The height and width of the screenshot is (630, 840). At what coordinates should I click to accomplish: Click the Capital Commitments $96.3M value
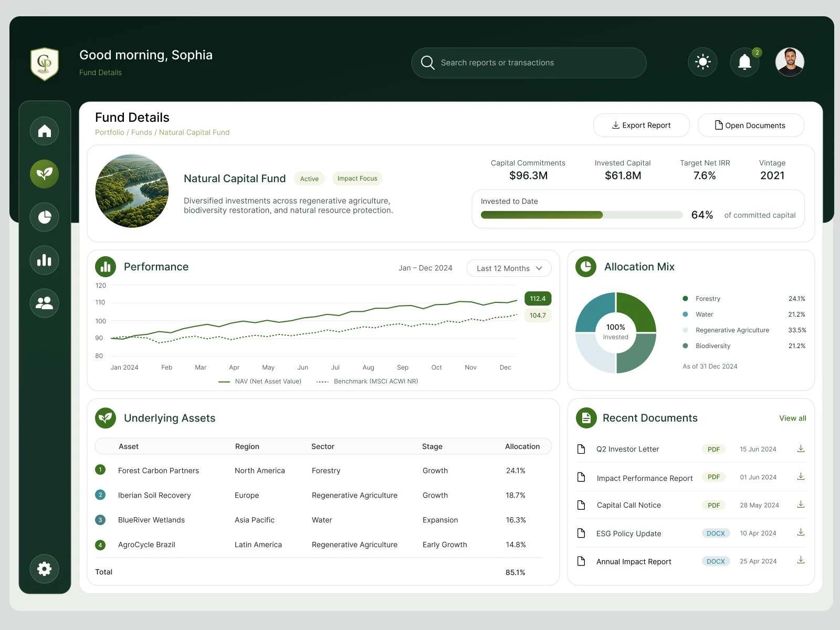[528, 175]
